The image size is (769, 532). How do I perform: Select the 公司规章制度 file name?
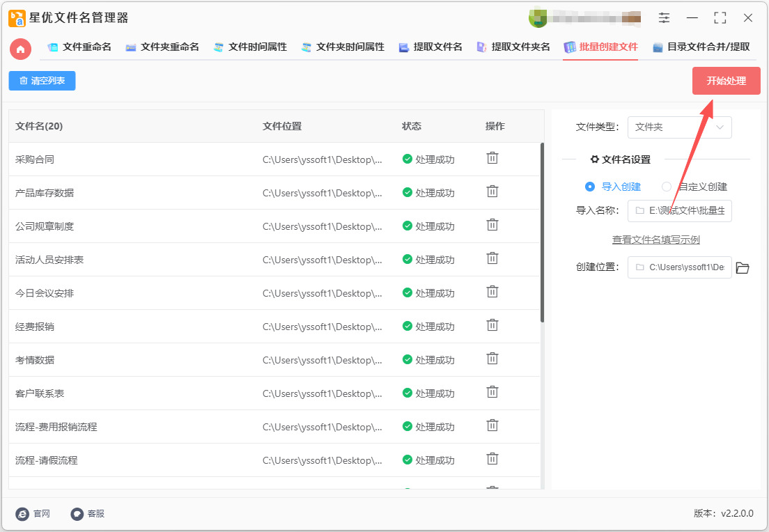45,226
